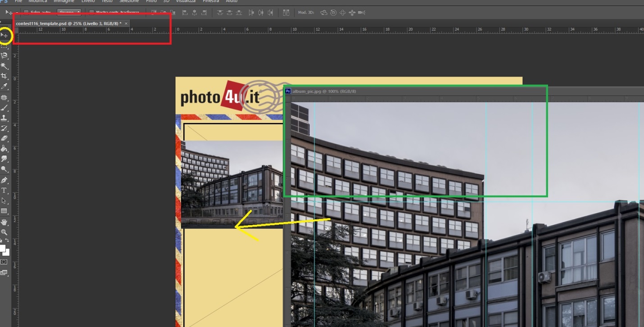Viewport: 644px width, 327px height.
Task: Align left edges of layers
Action: pyautogui.click(x=185, y=12)
